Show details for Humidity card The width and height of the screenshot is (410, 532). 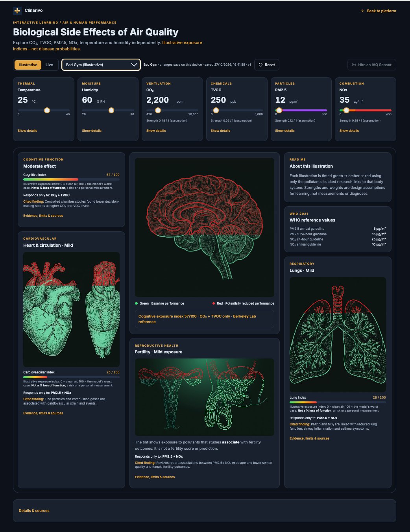click(92, 131)
